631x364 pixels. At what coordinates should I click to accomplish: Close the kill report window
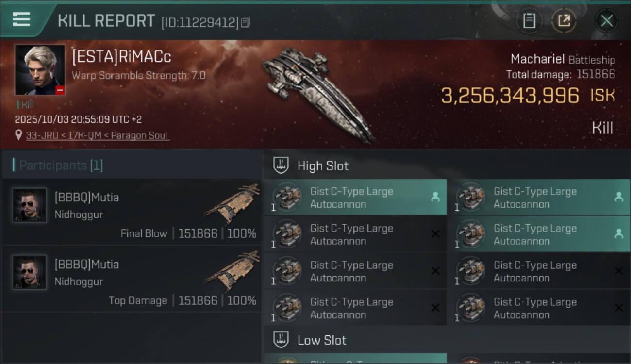point(606,21)
